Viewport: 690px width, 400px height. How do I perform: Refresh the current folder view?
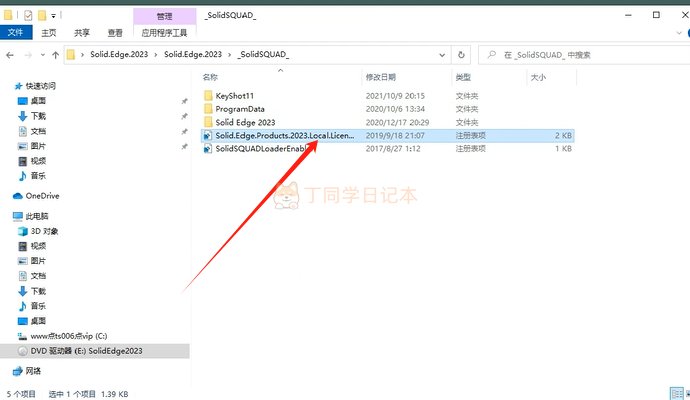(461, 55)
